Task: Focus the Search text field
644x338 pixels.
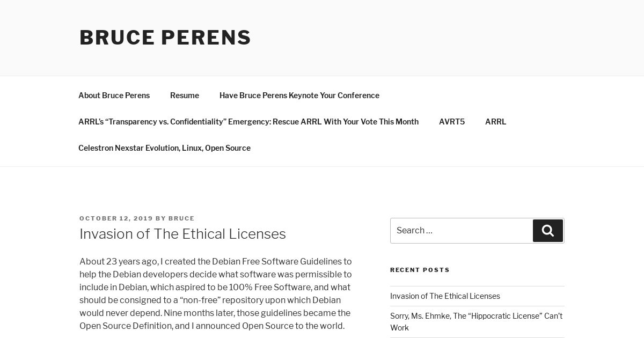Action: [x=462, y=231]
